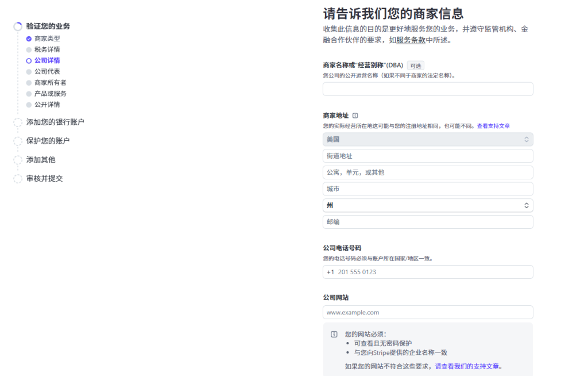Screen dimensions: 588x376
Task: Select 产品或服务 step in sidebar
Action: point(51,93)
